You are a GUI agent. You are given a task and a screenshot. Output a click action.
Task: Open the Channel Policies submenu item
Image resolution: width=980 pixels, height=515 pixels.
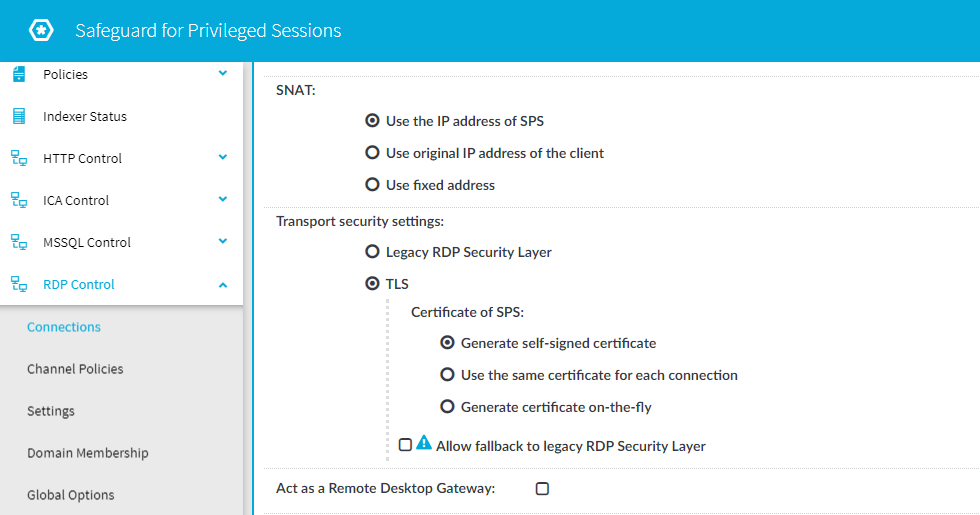pyautogui.click(x=75, y=369)
